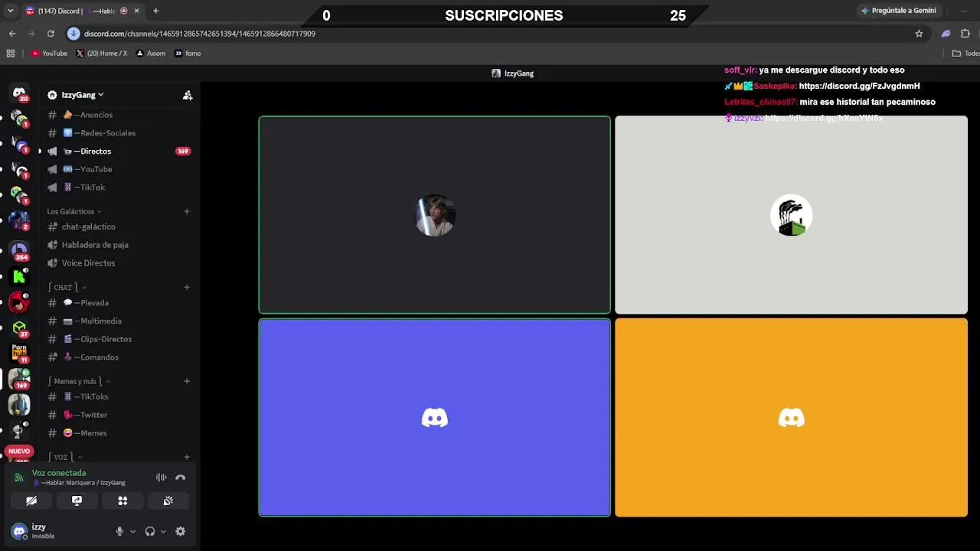Collapse the VOZ category
Image resolution: width=980 pixels, height=551 pixels.
coord(65,457)
